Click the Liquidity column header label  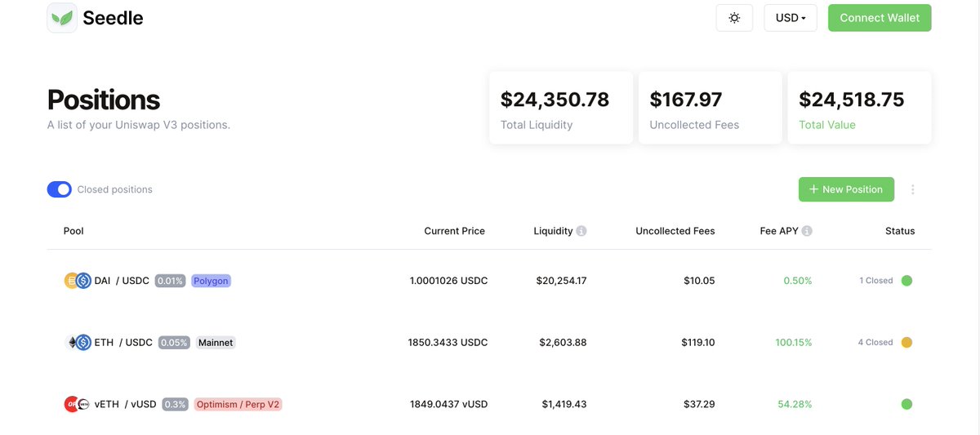pos(553,231)
